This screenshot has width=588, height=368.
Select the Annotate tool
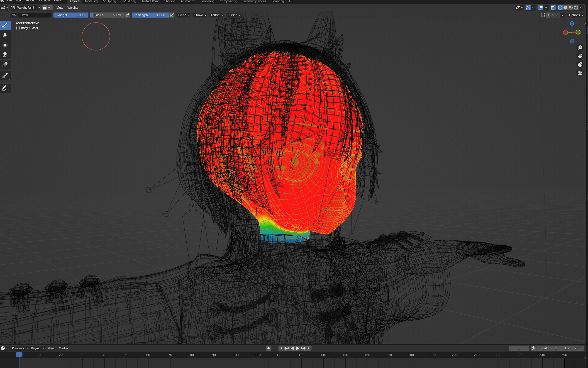click(x=5, y=88)
